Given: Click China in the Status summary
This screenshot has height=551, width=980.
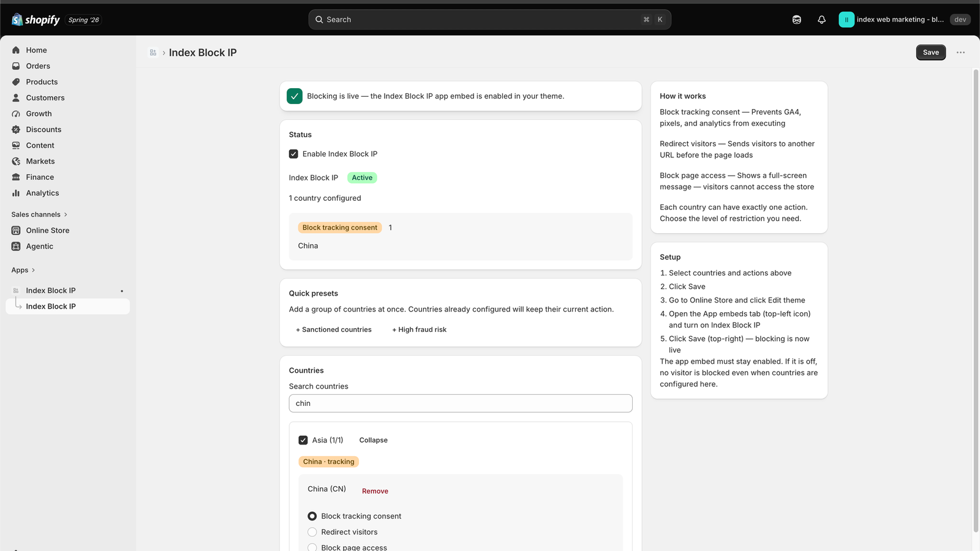Looking at the screenshot, I should click(x=308, y=246).
